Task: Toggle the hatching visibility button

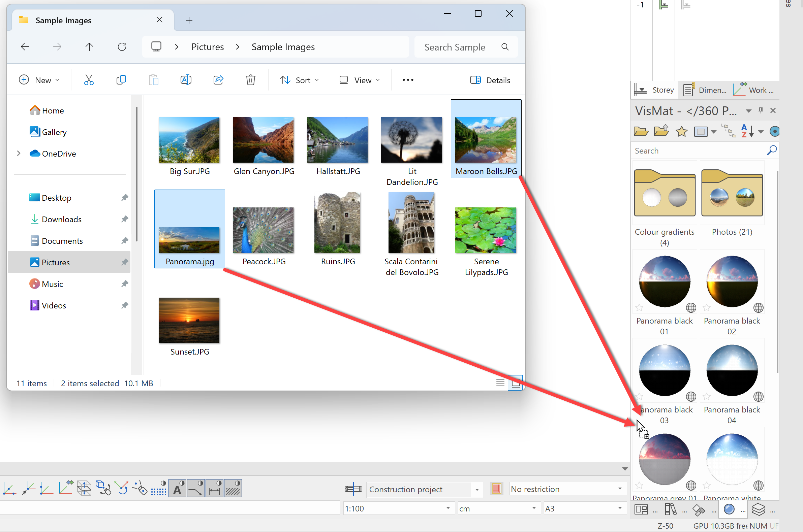Action: point(233,489)
